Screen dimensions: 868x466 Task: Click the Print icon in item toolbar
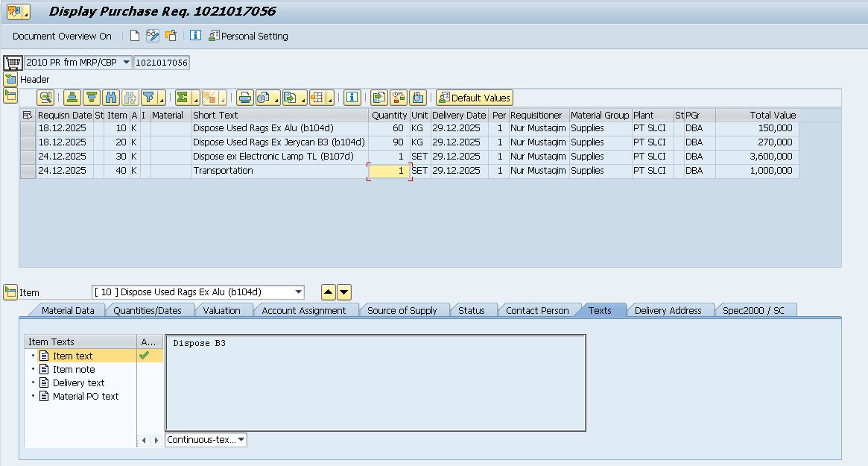[245, 98]
